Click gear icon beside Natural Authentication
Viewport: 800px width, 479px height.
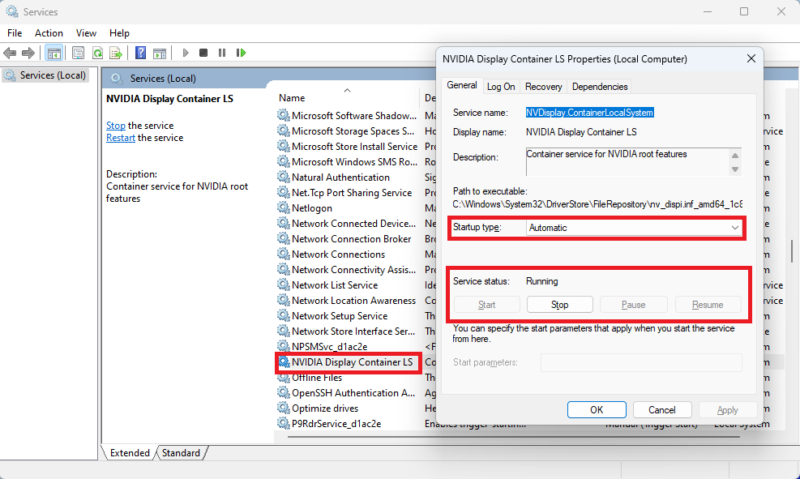tap(283, 177)
